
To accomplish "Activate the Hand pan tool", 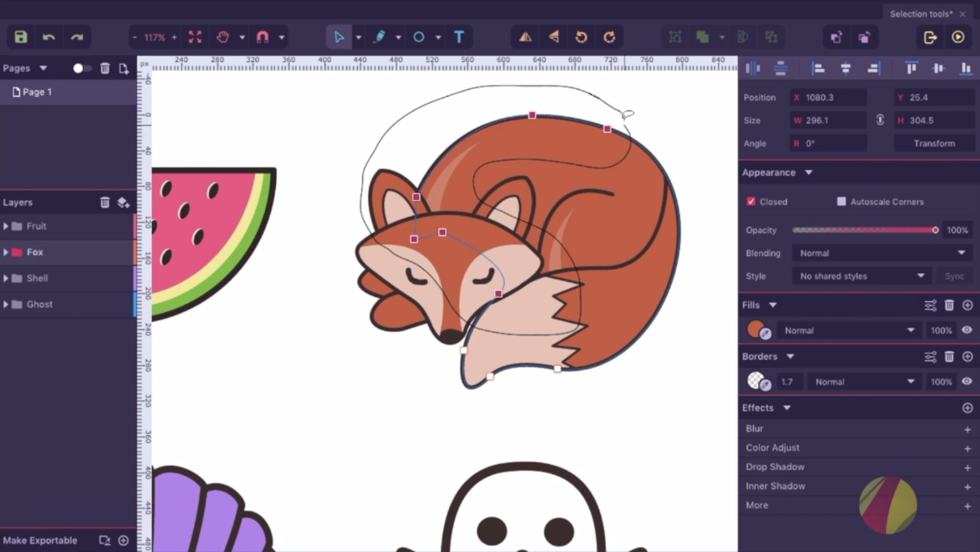I will pyautogui.click(x=223, y=37).
